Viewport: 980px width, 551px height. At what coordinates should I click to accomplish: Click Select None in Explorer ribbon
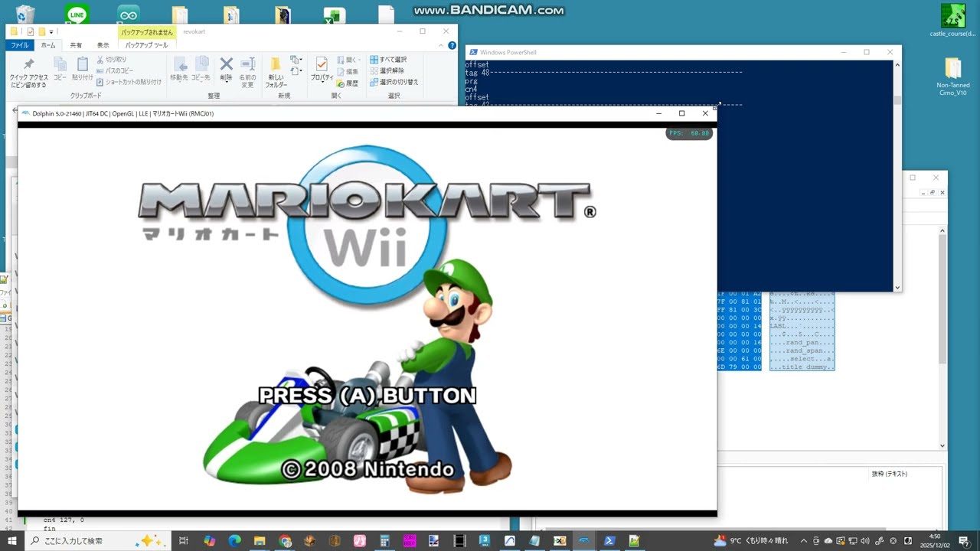click(388, 70)
